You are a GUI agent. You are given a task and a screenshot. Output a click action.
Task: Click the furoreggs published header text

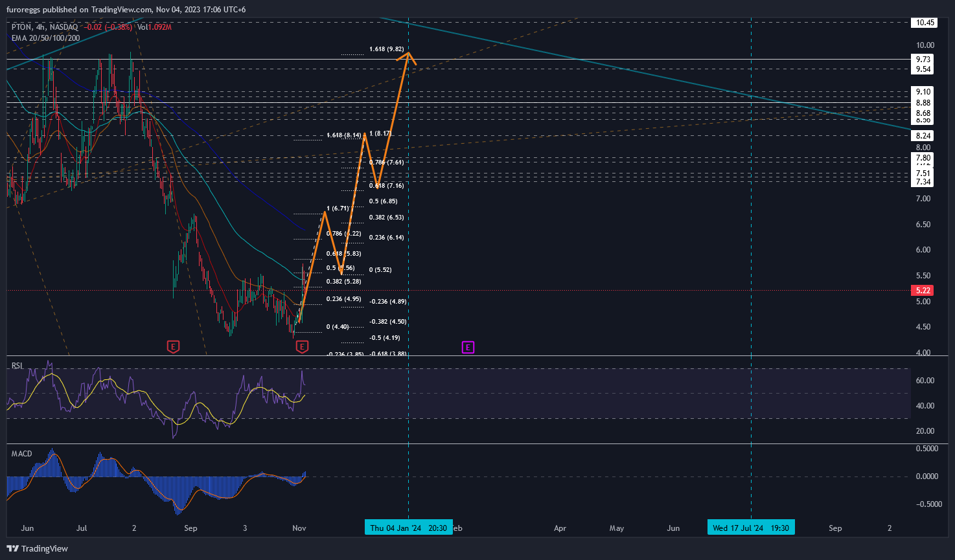(126, 10)
